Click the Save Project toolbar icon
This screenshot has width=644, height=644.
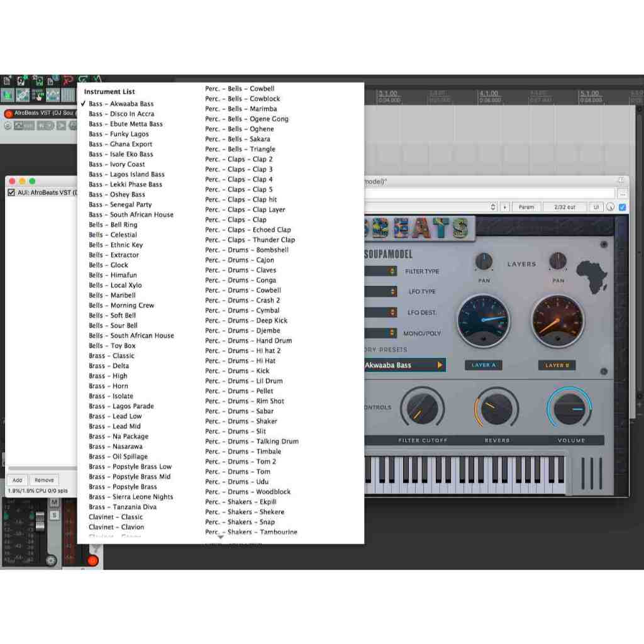(x=37, y=81)
